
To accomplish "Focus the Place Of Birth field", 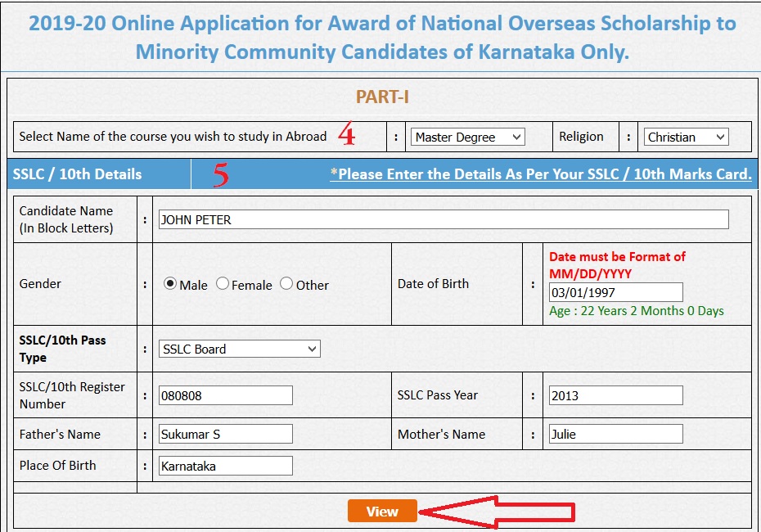I will (x=226, y=466).
